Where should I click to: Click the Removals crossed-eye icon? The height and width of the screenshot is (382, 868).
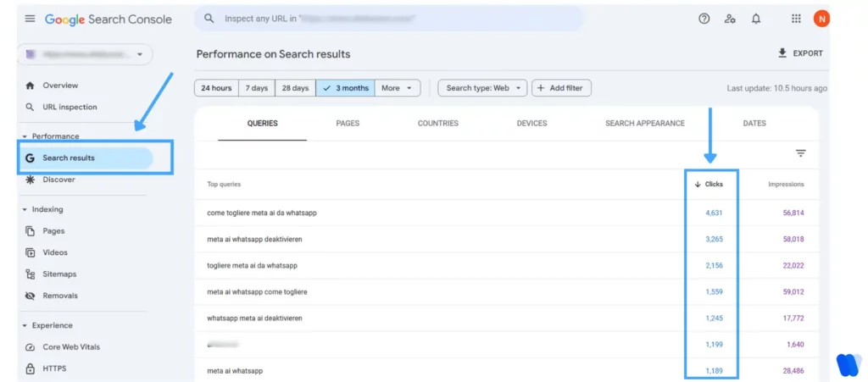(x=31, y=296)
